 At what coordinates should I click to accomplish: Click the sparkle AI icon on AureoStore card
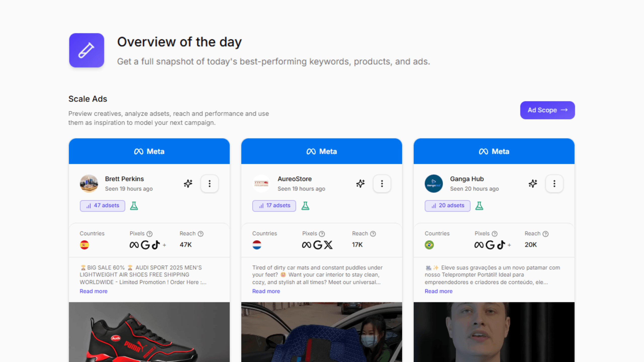click(360, 184)
